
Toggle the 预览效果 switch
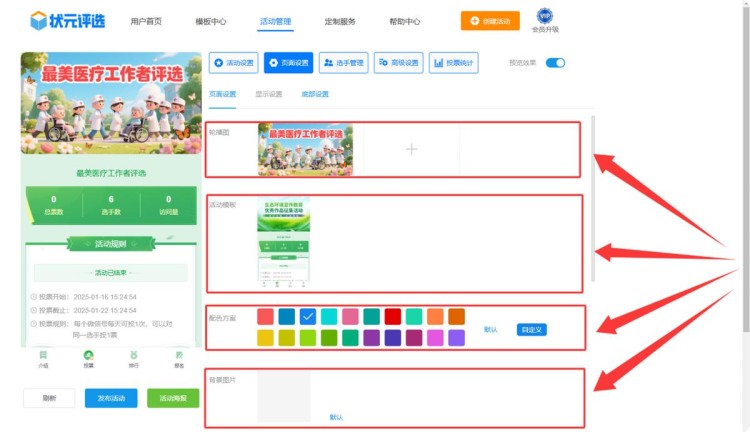coord(555,63)
